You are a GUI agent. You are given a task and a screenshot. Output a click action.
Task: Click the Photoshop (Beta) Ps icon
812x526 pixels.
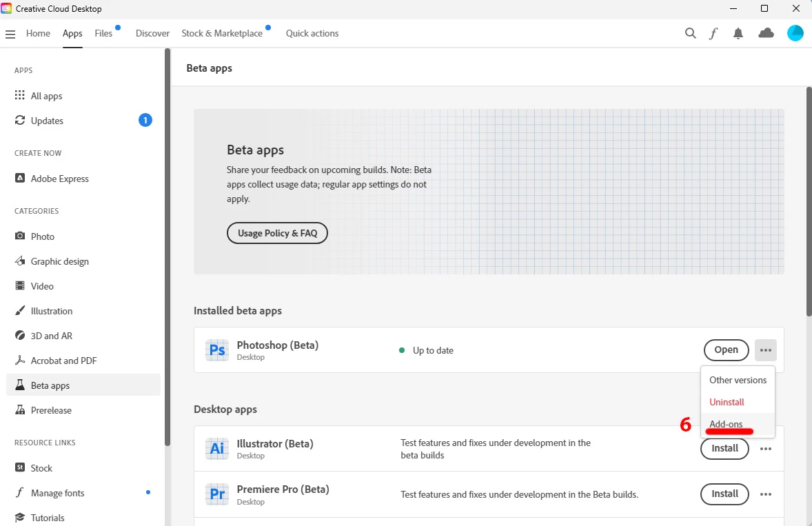tap(217, 350)
